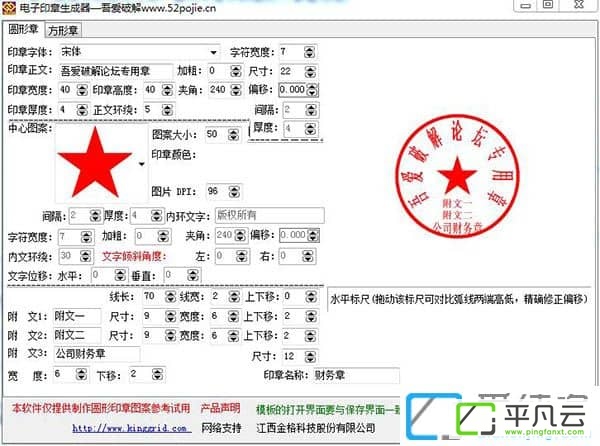Viewport: 600px width, 446px height.
Task: Click the 文字倾斜角度 red label
Action: [x=134, y=256]
